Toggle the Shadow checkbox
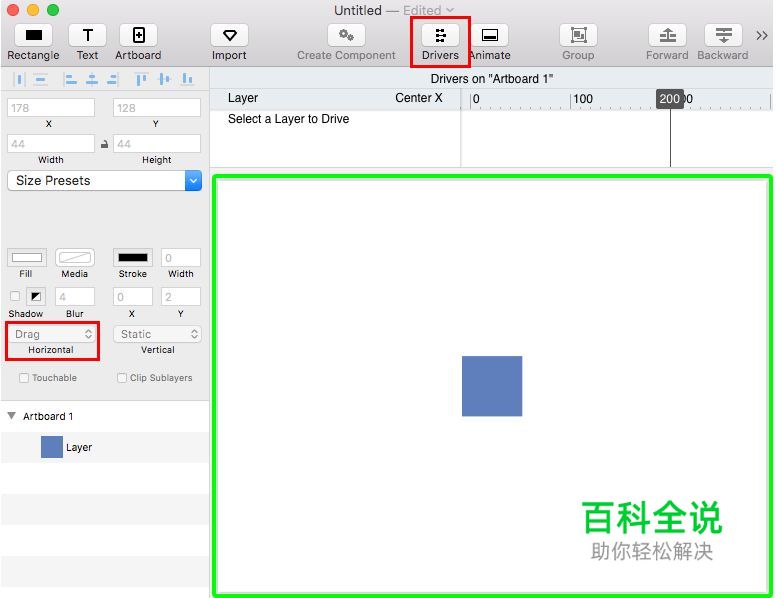Image resolution: width=776 pixels, height=598 pixels. pos(15,296)
